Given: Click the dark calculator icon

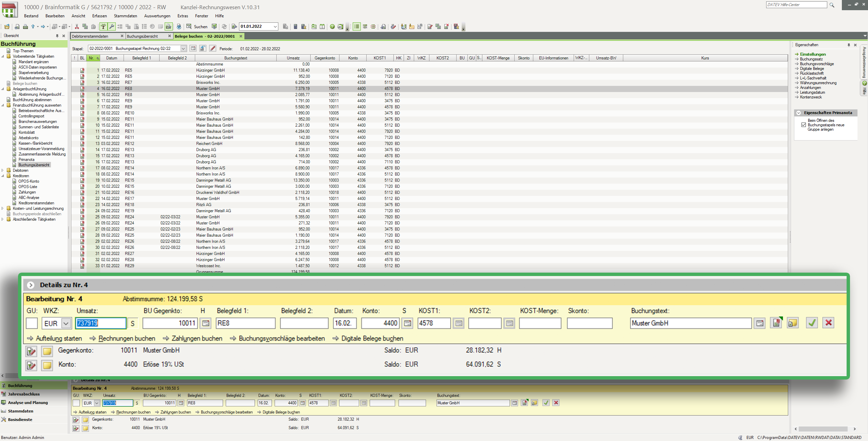Looking at the screenshot, I should (295, 26).
